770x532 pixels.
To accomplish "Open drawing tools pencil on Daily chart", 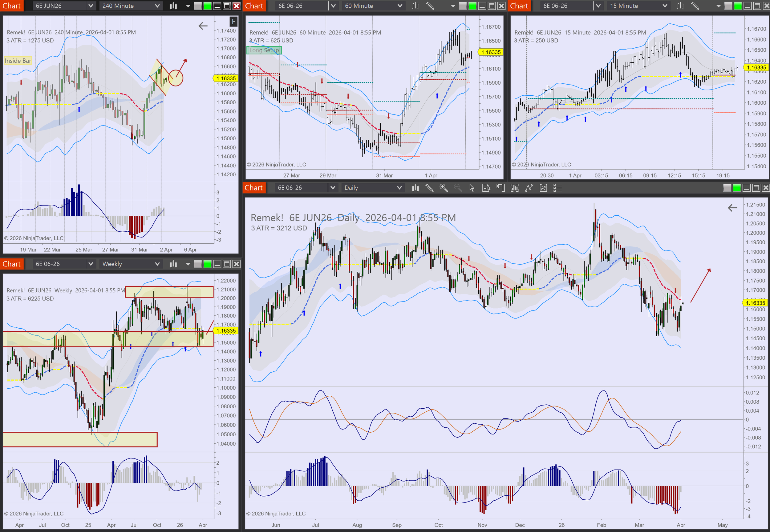I will 429,188.
